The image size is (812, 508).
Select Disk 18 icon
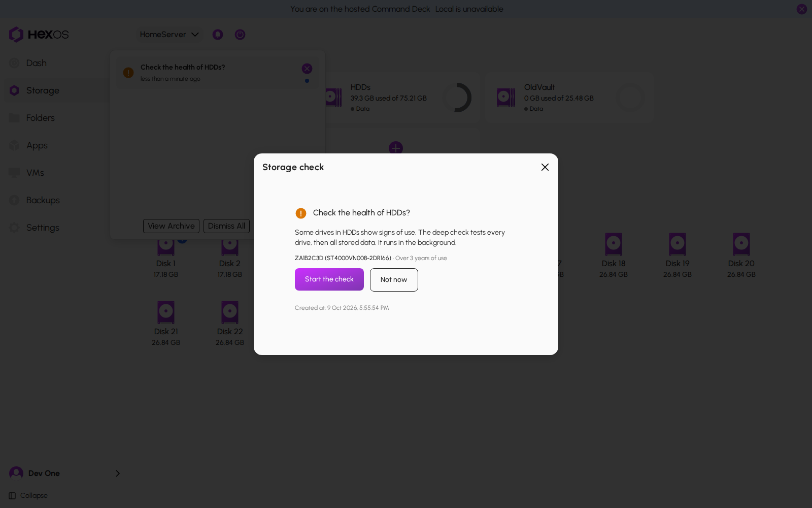(614, 244)
